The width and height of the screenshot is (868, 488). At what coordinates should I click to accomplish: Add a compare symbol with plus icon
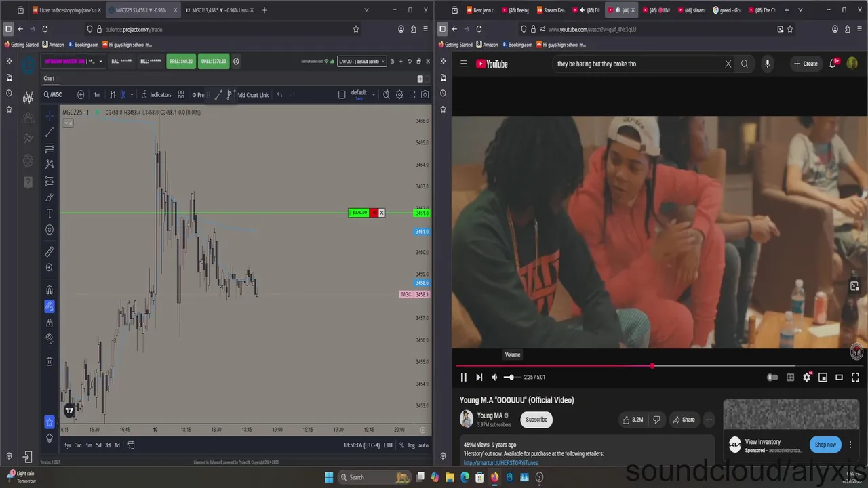tap(81, 94)
